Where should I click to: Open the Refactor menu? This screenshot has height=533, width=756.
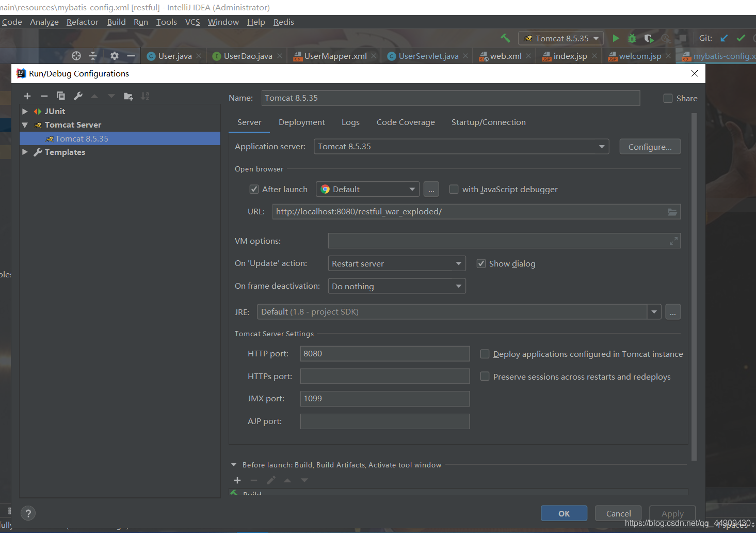pyautogui.click(x=83, y=22)
